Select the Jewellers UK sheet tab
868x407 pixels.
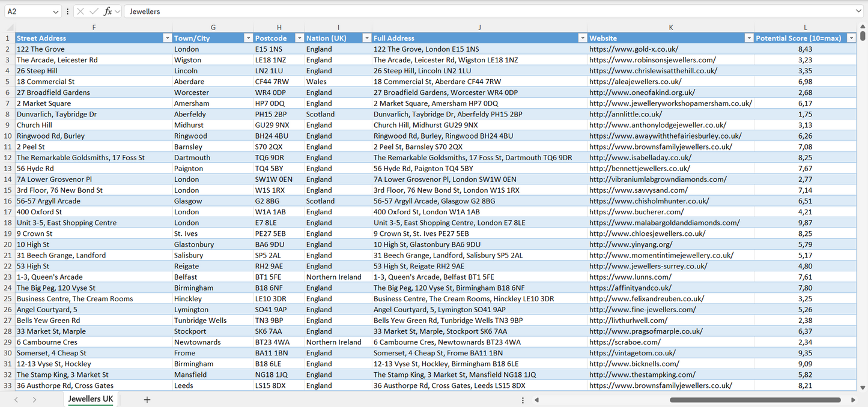pos(90,399)
